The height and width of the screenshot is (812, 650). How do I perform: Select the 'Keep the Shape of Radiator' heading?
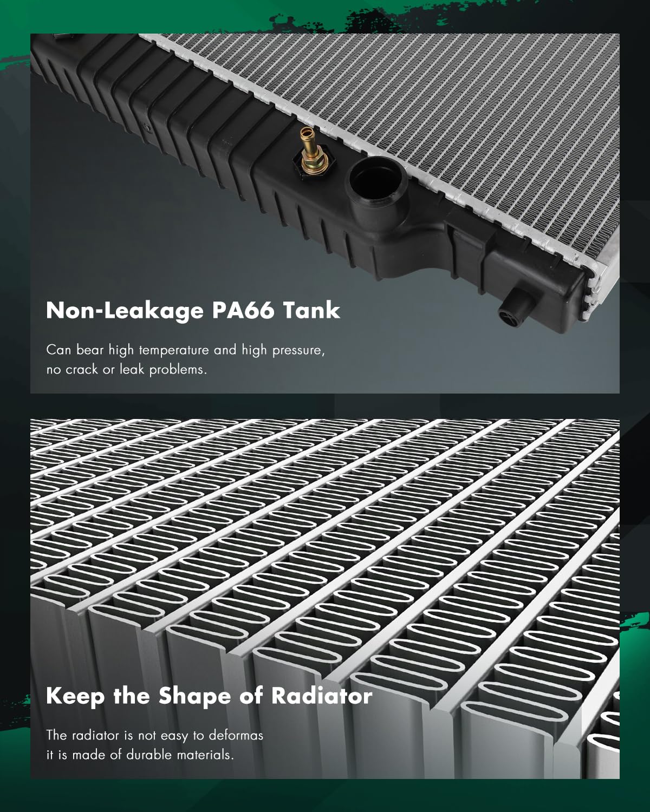click(209, 696)
